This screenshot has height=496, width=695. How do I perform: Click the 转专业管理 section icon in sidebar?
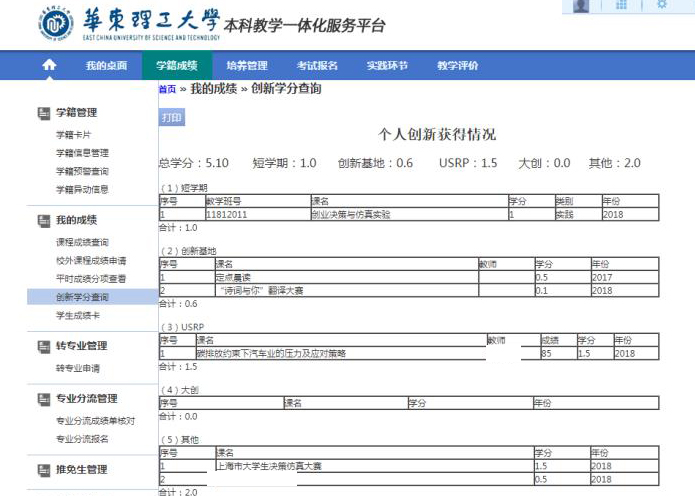tap(44, 347)
